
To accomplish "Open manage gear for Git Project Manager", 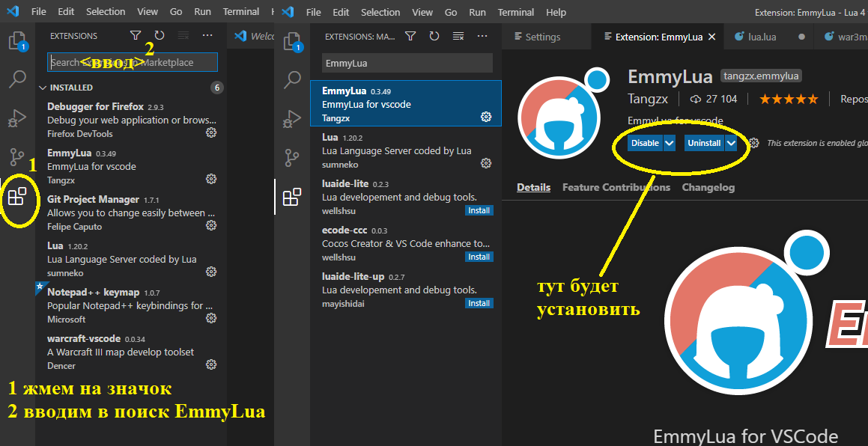I will click(x=211, y=225).
